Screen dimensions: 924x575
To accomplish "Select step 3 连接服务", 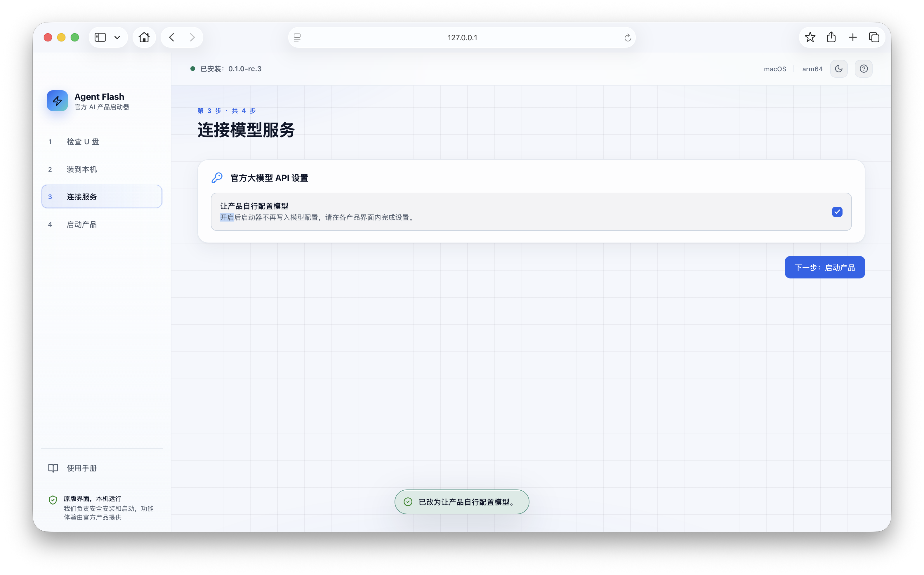I will click(102, 197).
